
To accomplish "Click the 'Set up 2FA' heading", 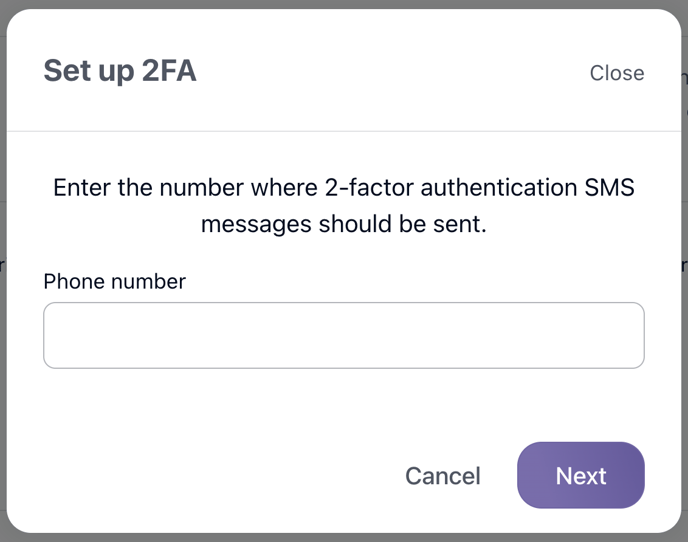I will [x=120, y=72].
